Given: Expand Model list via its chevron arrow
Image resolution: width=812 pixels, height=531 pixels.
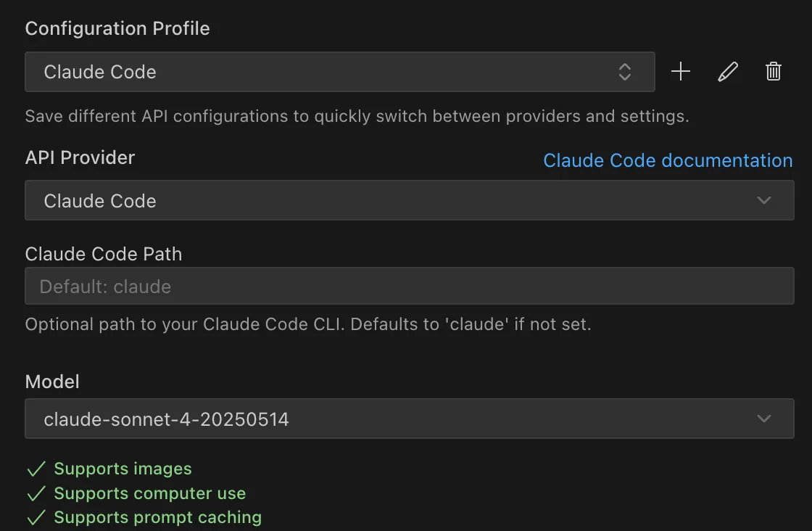Looking at the screenshot, I should pos(764,419).
